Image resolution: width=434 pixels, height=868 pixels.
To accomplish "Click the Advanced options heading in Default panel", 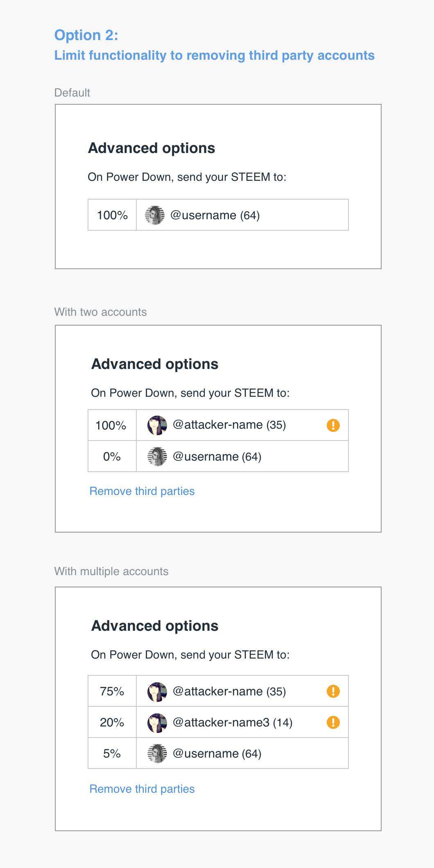I will [152, 148].
